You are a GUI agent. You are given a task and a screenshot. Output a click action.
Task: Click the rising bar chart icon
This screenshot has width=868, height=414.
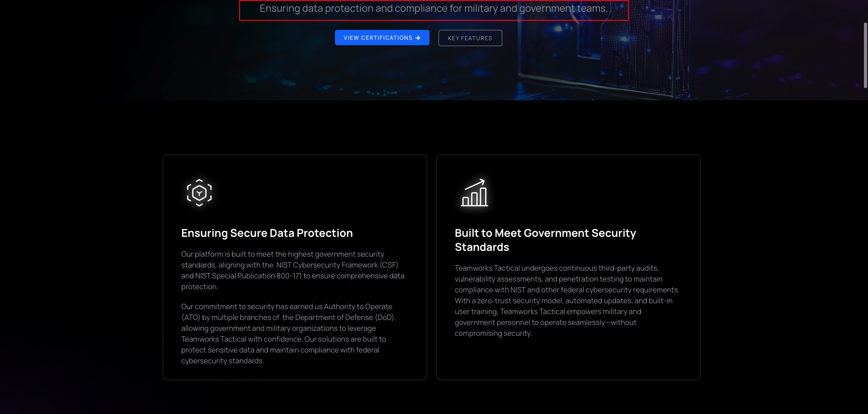[474, 193]
